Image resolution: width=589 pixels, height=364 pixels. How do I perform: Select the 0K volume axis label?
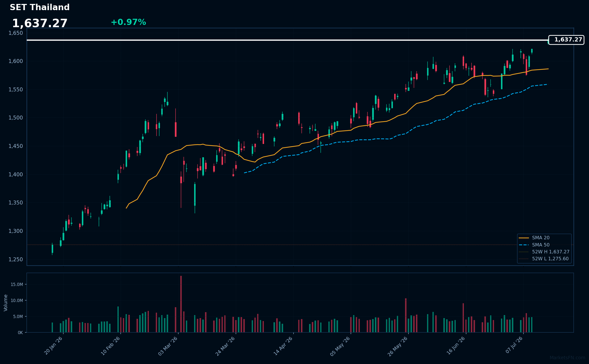coord(20,333)
